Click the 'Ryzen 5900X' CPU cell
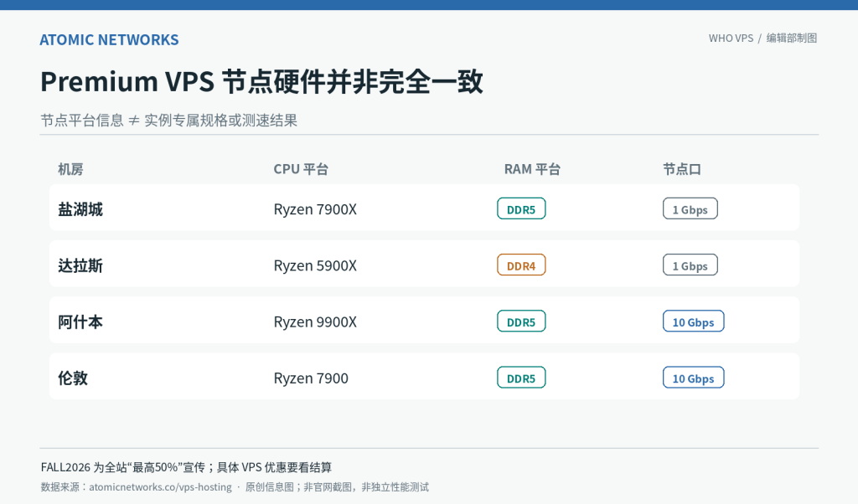 pyautogui.click(x=315, y=265)
